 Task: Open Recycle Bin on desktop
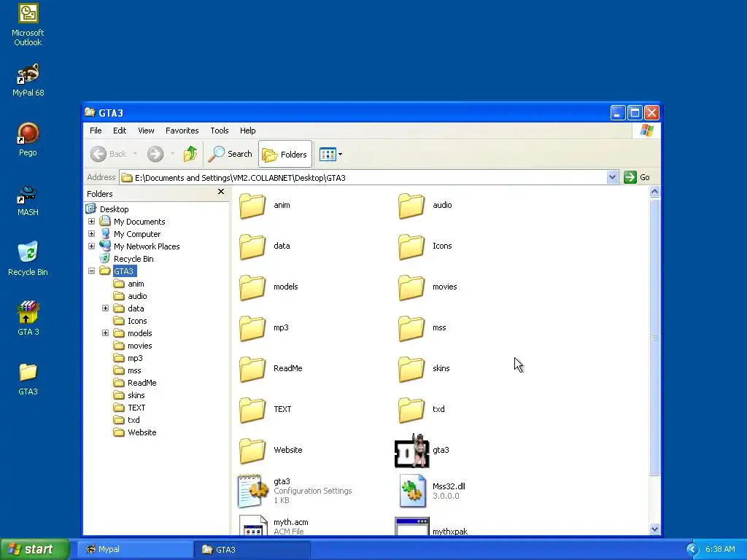click(x=28, y=259)
